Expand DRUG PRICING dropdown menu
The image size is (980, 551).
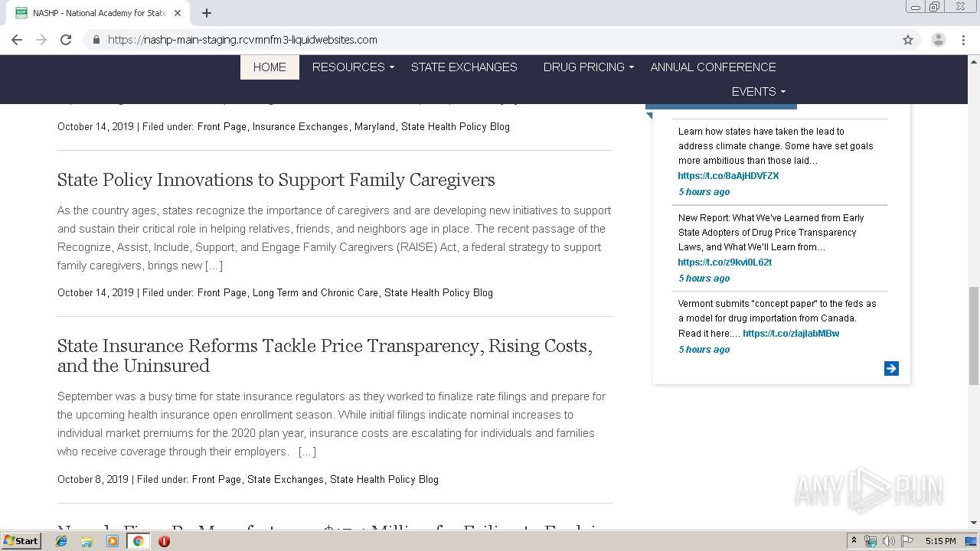[x=588, y=67]
